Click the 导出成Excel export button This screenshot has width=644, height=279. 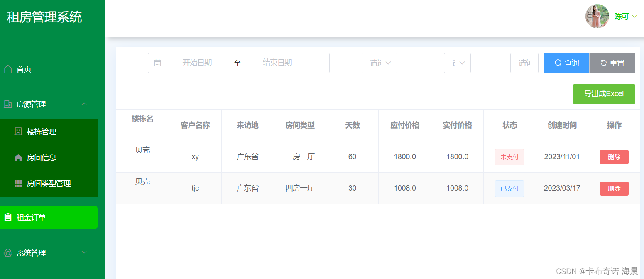point(604,94)
